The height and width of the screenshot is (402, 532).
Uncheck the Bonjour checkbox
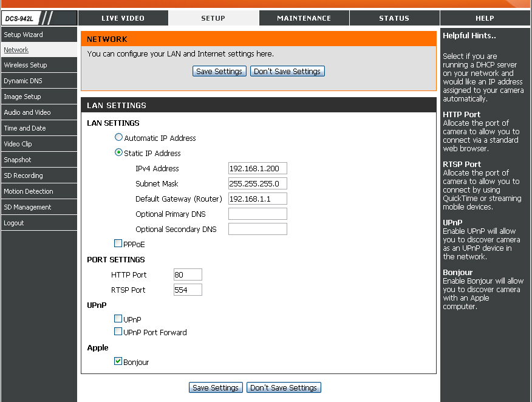point(118,361)
